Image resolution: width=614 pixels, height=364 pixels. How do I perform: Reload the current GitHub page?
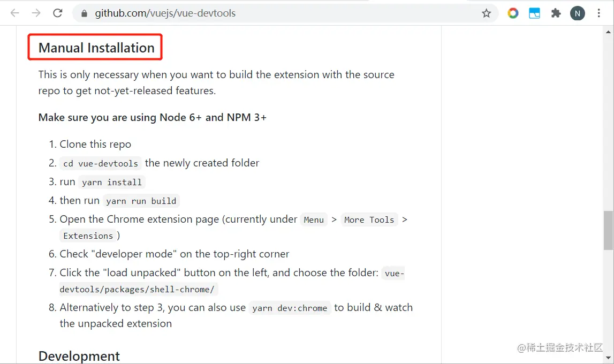(58, 13)
